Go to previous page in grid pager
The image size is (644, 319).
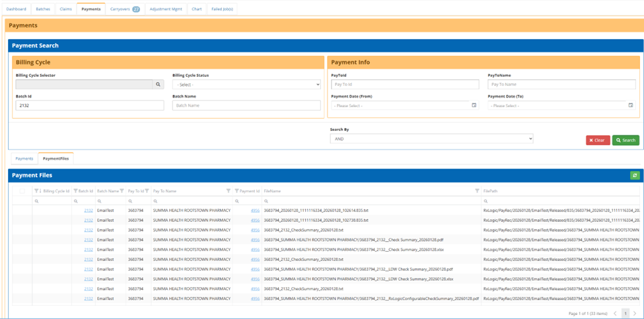615,313
